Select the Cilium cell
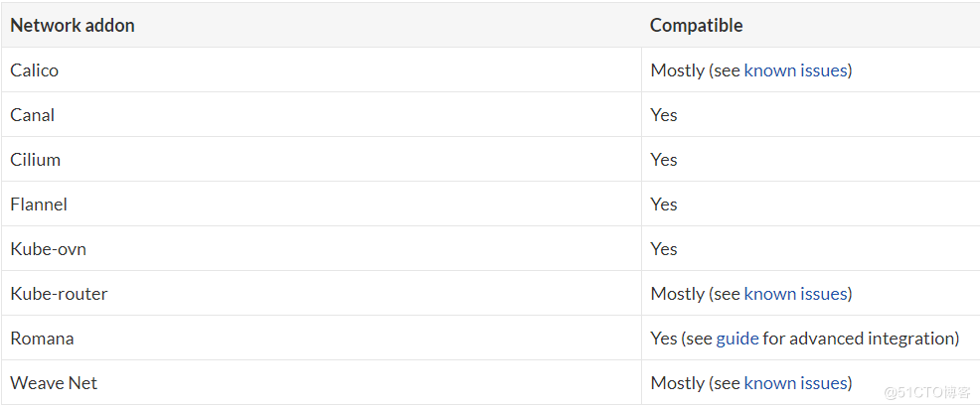 point(321,159)
